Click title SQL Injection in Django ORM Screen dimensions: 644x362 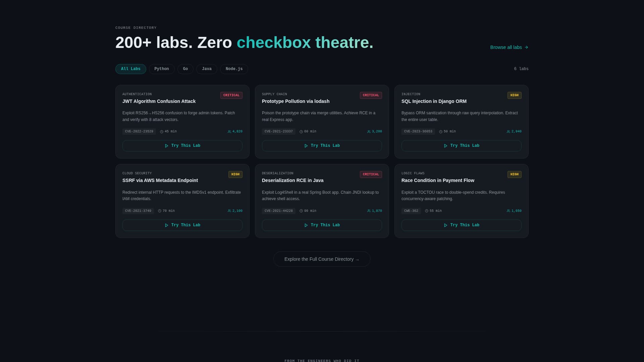coord(434,101)
